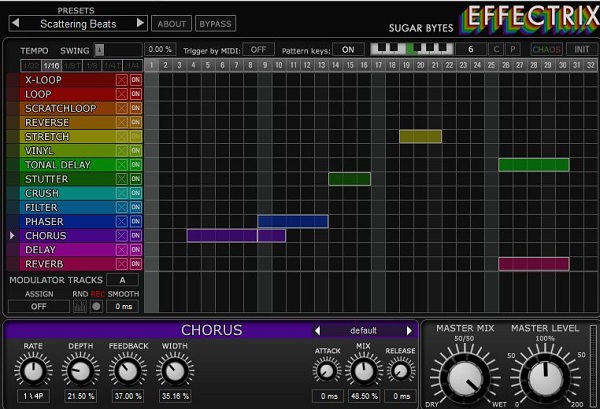The image size is (600, 409).
Task: Select the 1/16 step resolution tab
Action: 49,65
